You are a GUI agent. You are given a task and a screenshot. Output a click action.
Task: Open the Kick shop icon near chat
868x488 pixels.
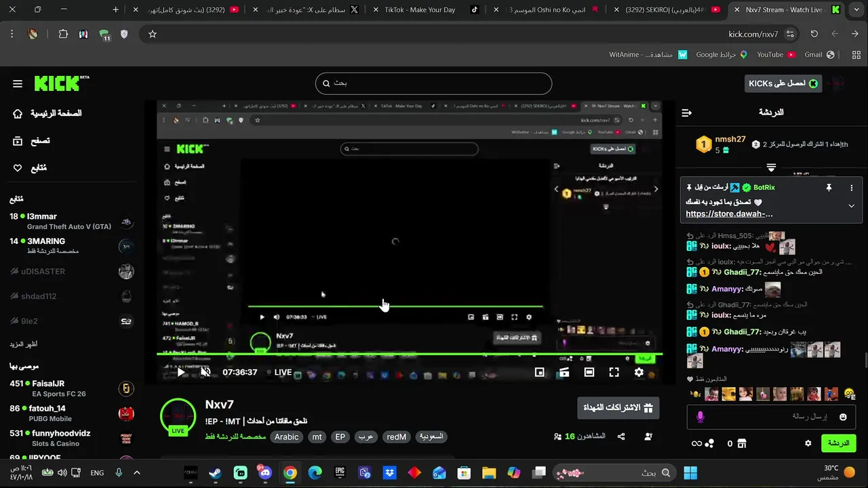click(x=741, y=443)
